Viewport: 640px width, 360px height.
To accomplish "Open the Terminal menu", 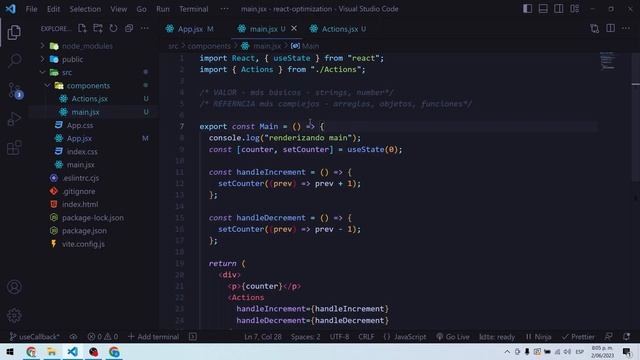I will (193, 9).
